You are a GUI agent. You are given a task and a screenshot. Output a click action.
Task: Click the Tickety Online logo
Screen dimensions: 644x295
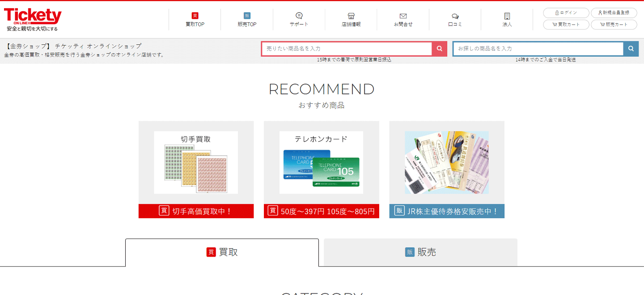pyautogui.click(x=33, y=19)
